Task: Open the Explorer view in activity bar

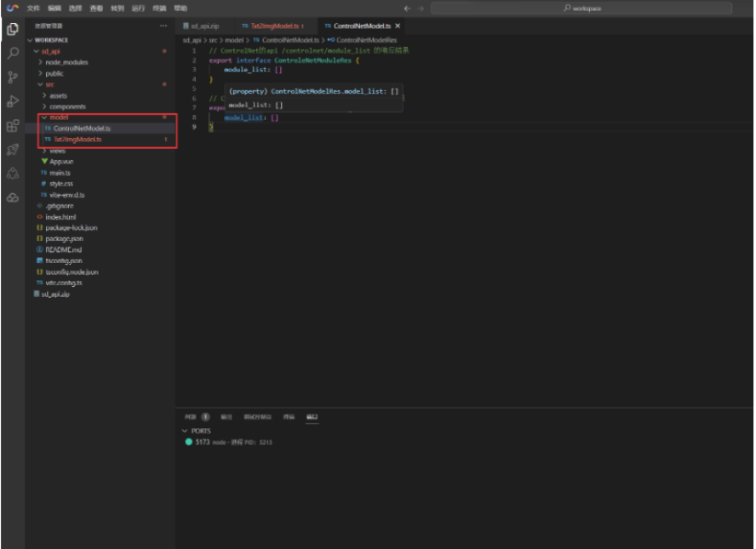Action: [x=13, y=30]
